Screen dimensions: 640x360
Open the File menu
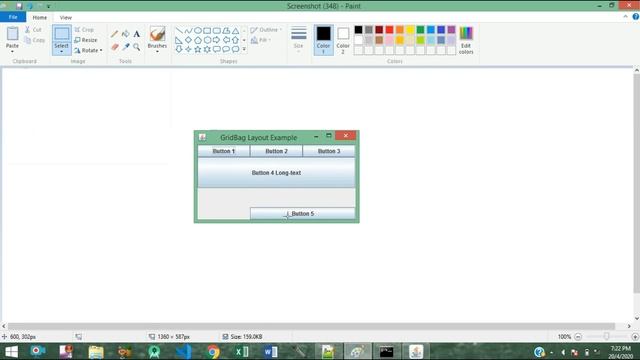13,17
